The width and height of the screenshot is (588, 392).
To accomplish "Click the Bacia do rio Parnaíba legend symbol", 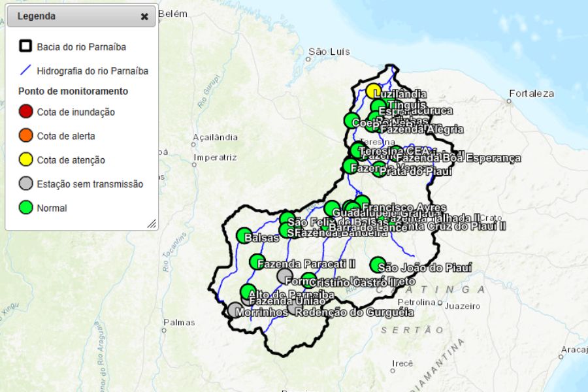I will (x=26, y=46).
